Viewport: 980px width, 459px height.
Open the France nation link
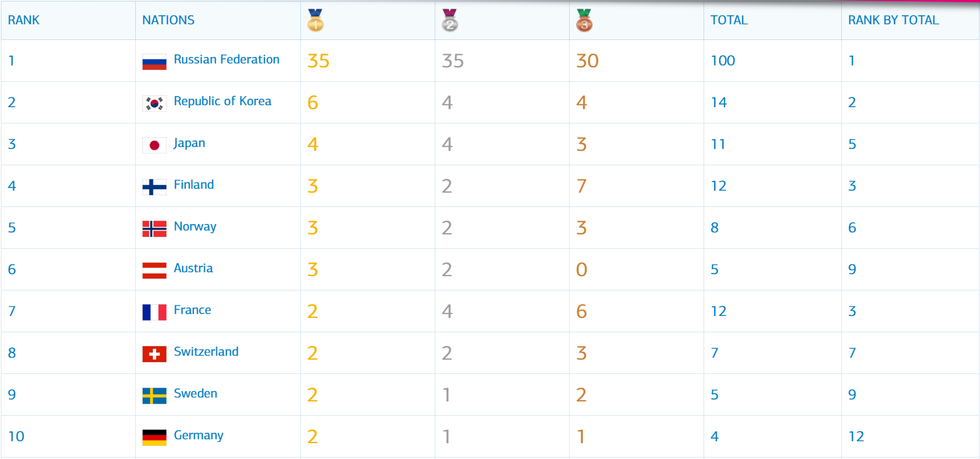click(192, 310)
